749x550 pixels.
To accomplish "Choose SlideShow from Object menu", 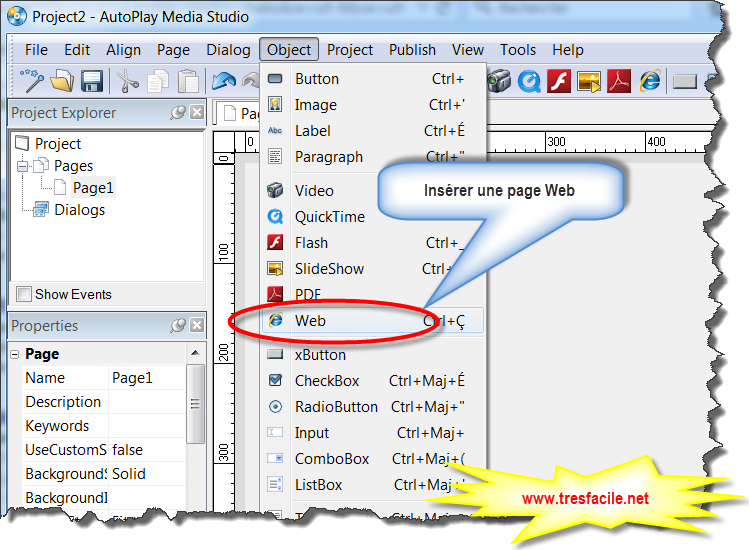I will (x=373, y=269).
